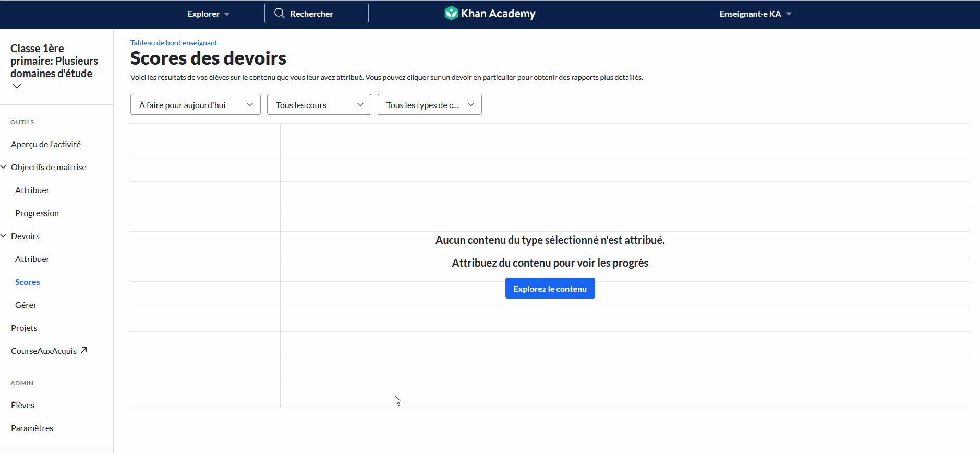
Task: Open the Élèves admin page
Action: [22, 405]
